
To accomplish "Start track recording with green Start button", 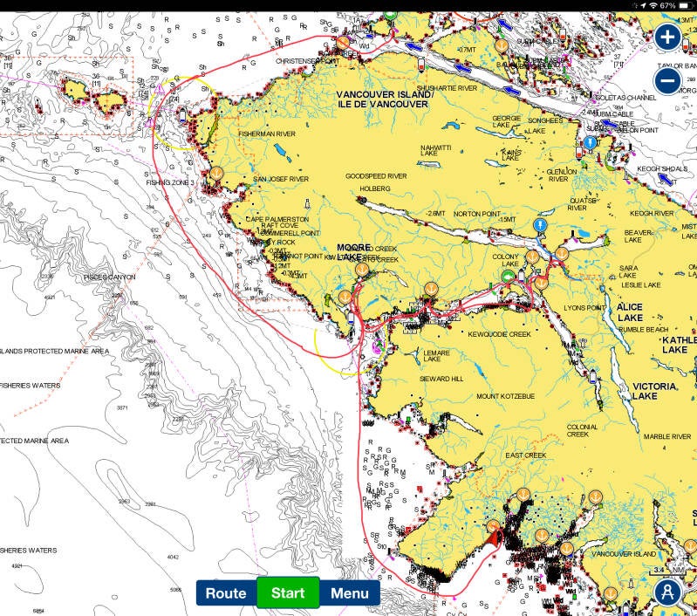I will click(x=288, y=592).
